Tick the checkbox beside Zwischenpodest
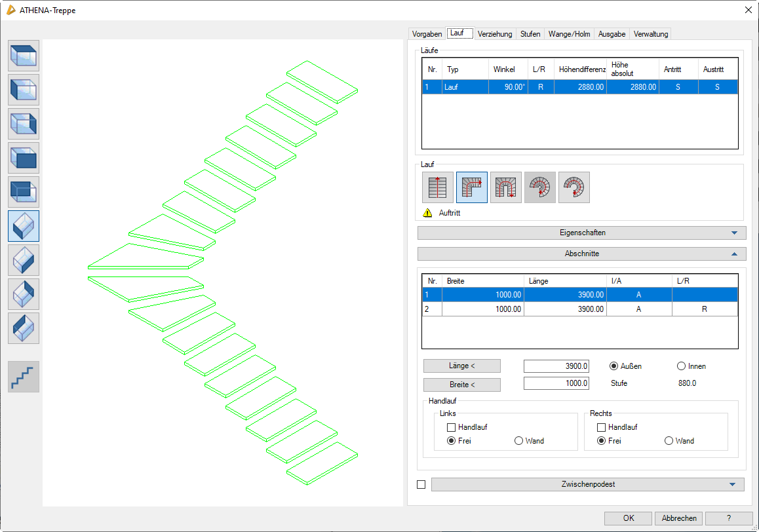The height and width of the screenshot is (532, 759). tap(421, 485)
